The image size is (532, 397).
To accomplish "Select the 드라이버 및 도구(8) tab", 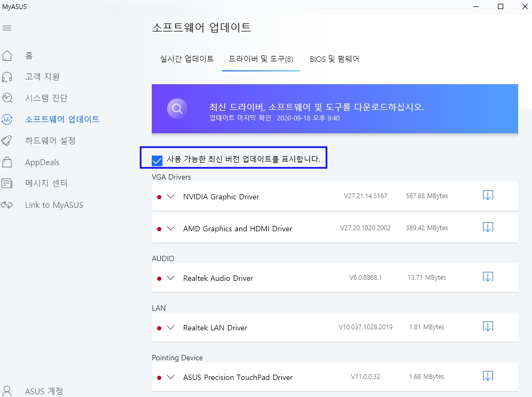I will tap(260, 59).
